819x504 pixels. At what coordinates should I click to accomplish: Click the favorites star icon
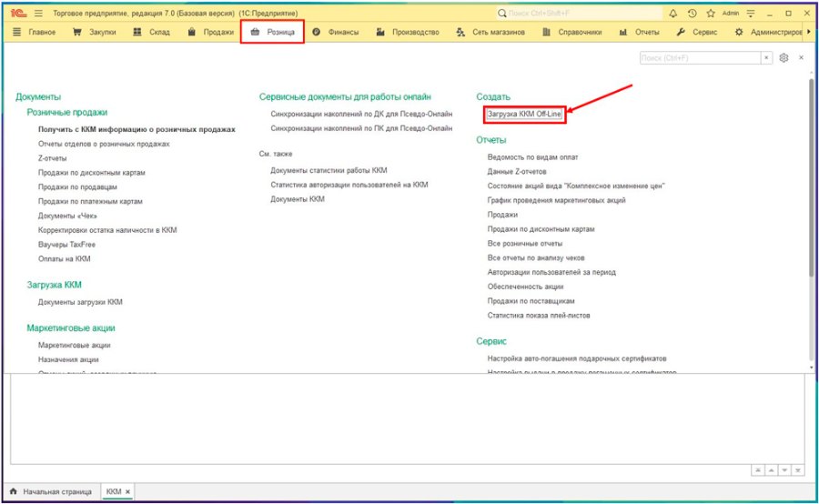tap(711, 13)
